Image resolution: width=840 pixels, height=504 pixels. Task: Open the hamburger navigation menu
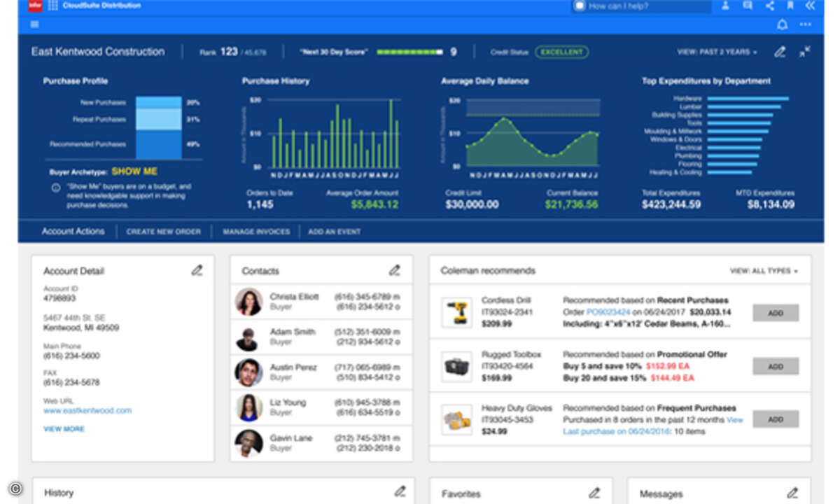pyautogui.click(x=34, y=24)
